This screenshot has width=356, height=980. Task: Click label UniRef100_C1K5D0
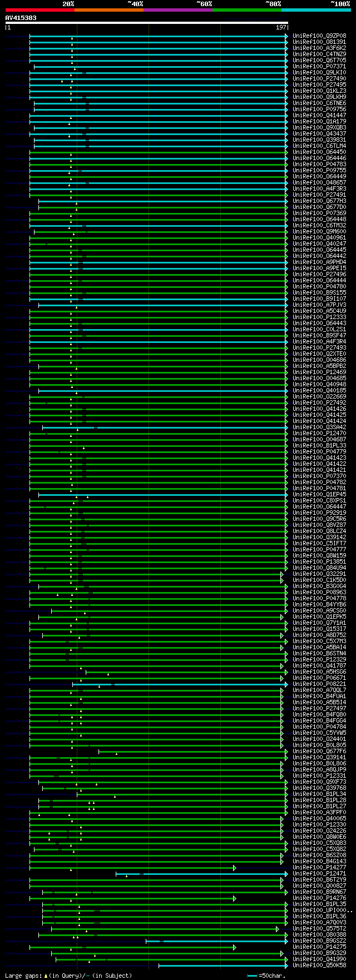tap(319, 580)
